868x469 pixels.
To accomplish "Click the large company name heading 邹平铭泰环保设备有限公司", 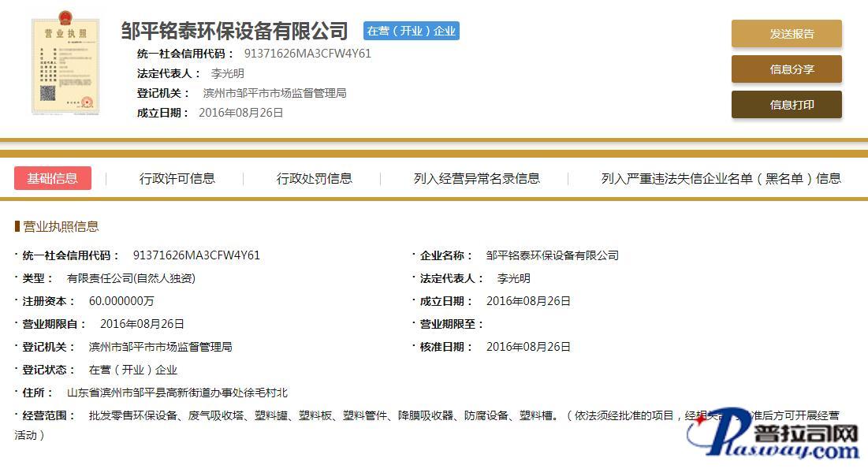I will [234, 31].
